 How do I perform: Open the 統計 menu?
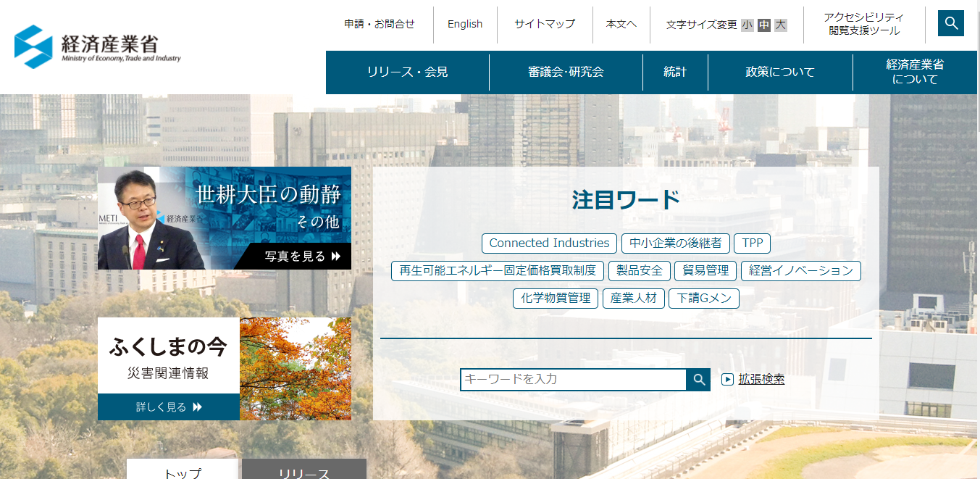[x=675, y=72]
